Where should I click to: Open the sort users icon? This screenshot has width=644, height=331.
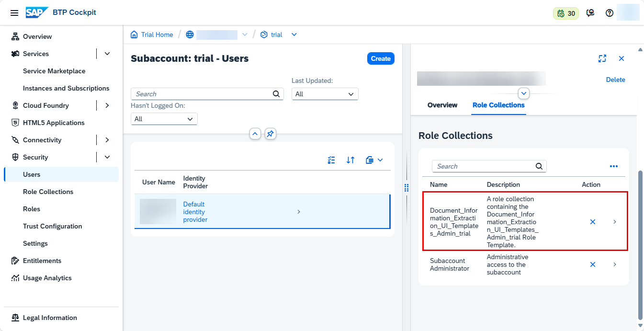click(350, 160)
